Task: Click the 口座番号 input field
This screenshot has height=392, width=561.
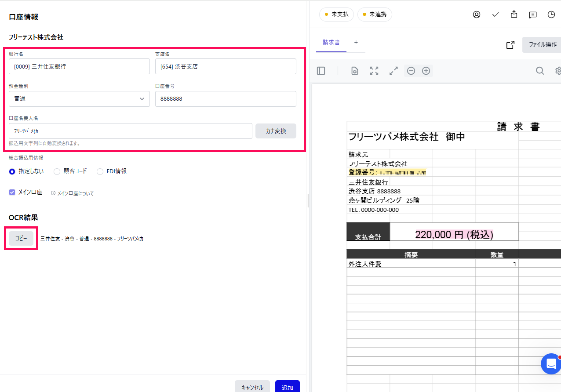Action: pyautogui.click(x=226, y=99)
